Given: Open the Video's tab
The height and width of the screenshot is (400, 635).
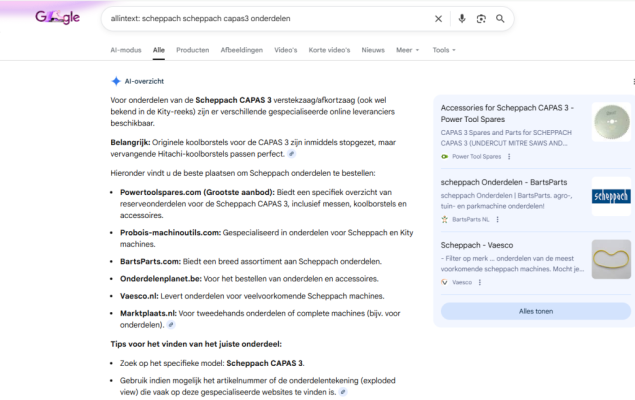Looking at the screenshot, I should (x=286, y=50).
